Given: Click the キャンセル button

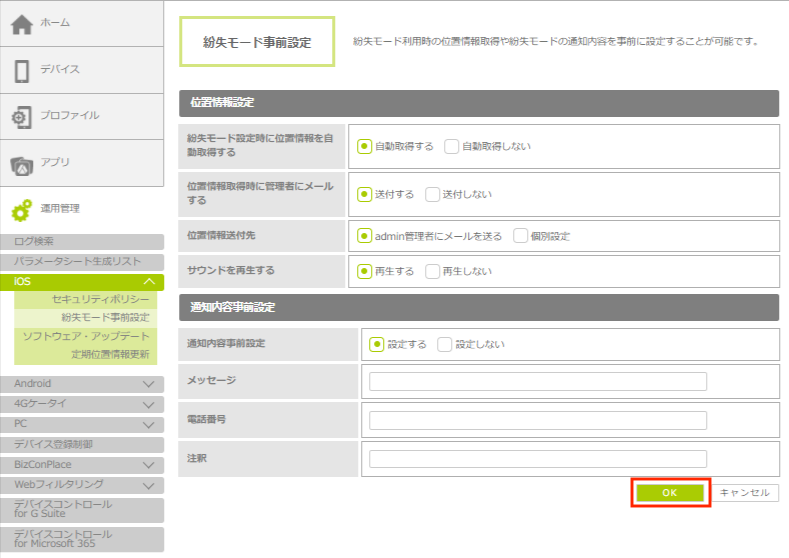Looking at the screenshot, I should [745, 493].
